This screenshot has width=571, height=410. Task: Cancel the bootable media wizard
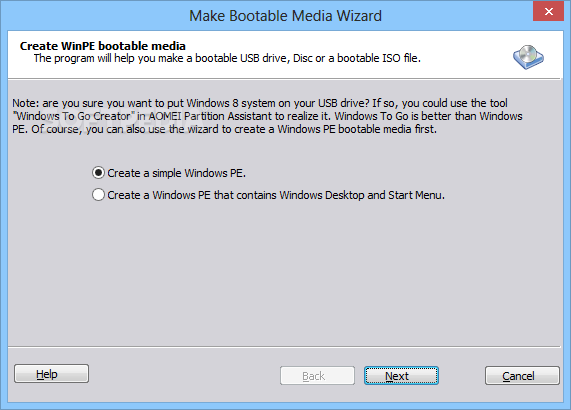coord(522,375)
